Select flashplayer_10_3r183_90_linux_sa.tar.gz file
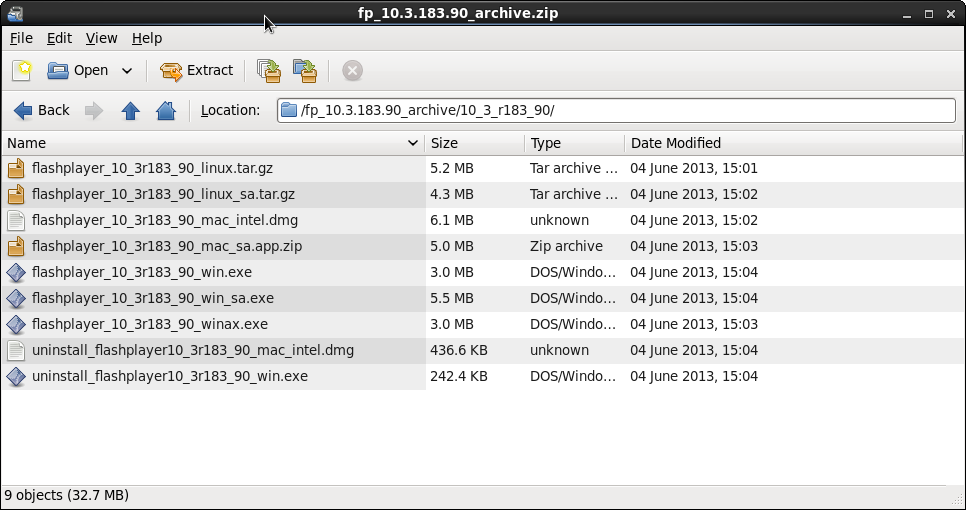This screenshot has width=966, height=510. (163, 194)
